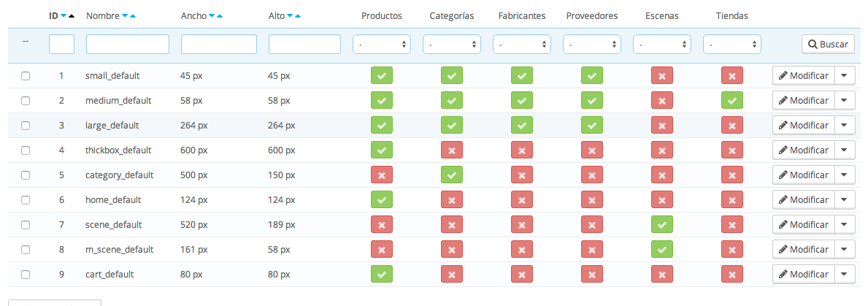This screenshot has height=306, width=868.
Task: Select checkbox for large_default row
Action: 26,125
